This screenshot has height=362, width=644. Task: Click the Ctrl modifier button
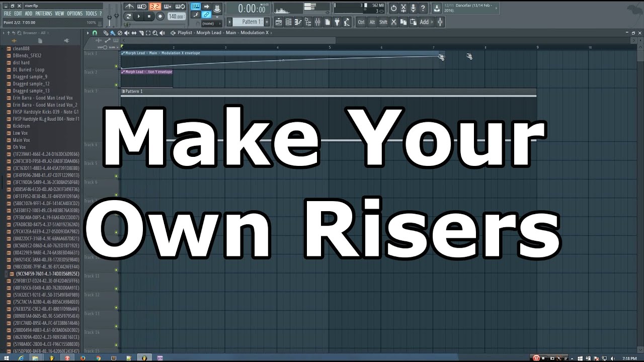[x=361, y=22]
